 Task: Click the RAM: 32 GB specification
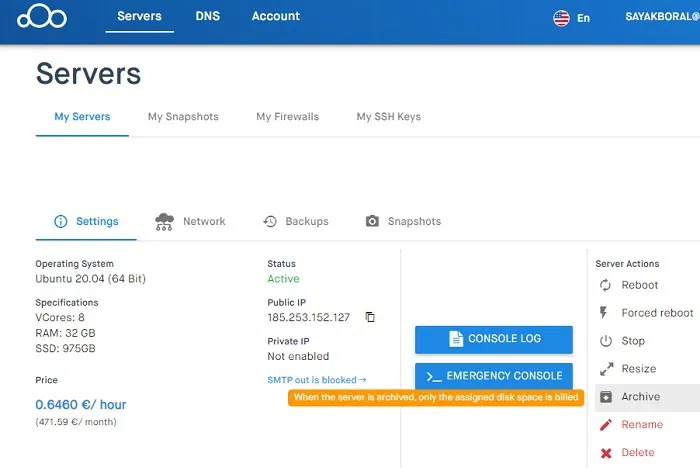[65, 333]
